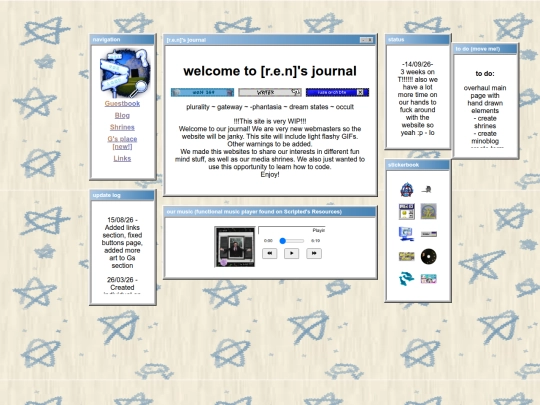Click the 'to do:' heading text
Image resolution: width=540 pixels, height=405 pixels.
pos(485,73)
